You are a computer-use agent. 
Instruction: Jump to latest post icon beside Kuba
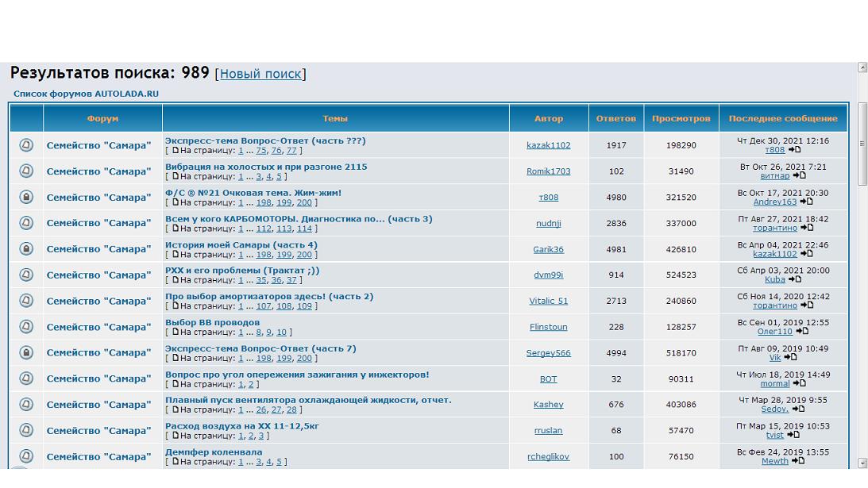coord(796,279)
